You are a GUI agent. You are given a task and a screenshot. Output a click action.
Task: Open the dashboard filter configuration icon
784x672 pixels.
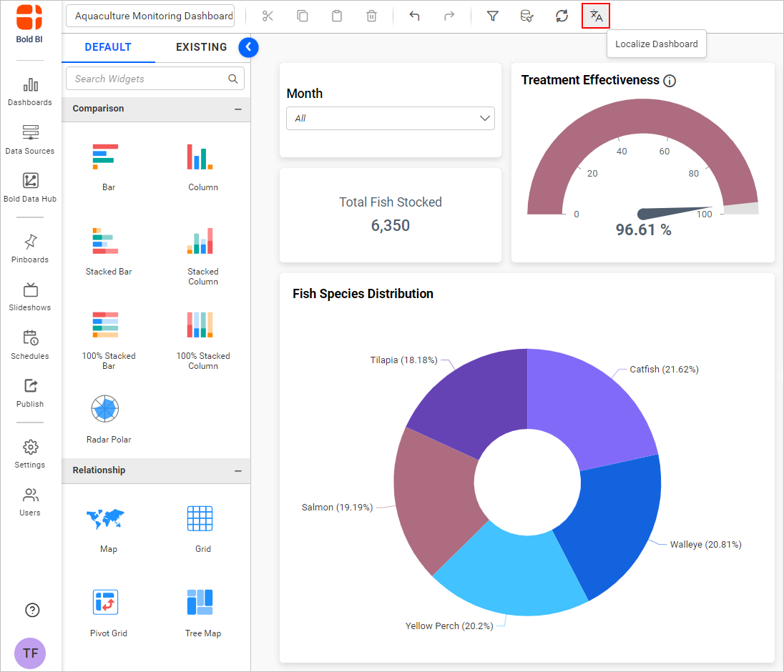pyautogui.click(x=492, y=16)
